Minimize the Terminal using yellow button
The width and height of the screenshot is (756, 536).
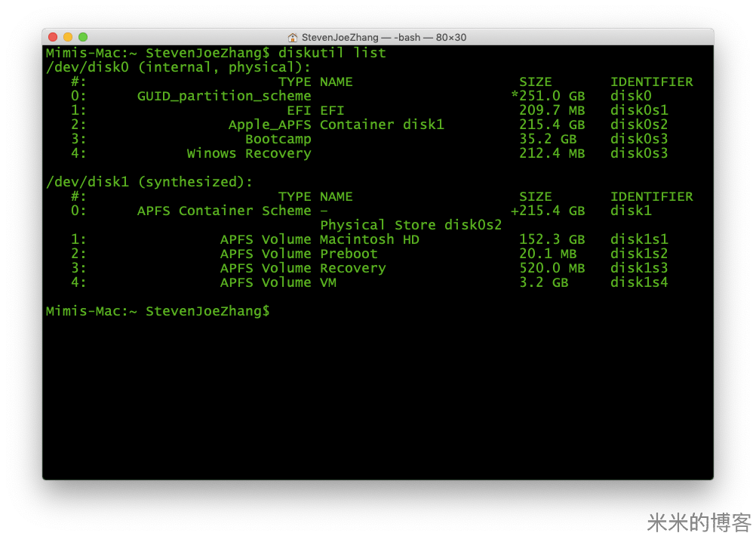[x=68, y=37]
